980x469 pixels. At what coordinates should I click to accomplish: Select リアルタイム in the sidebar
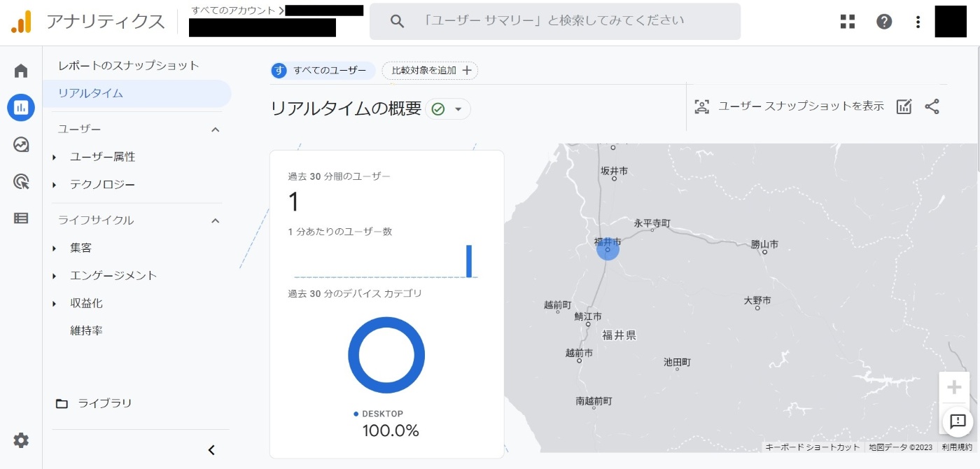point(137,93)
